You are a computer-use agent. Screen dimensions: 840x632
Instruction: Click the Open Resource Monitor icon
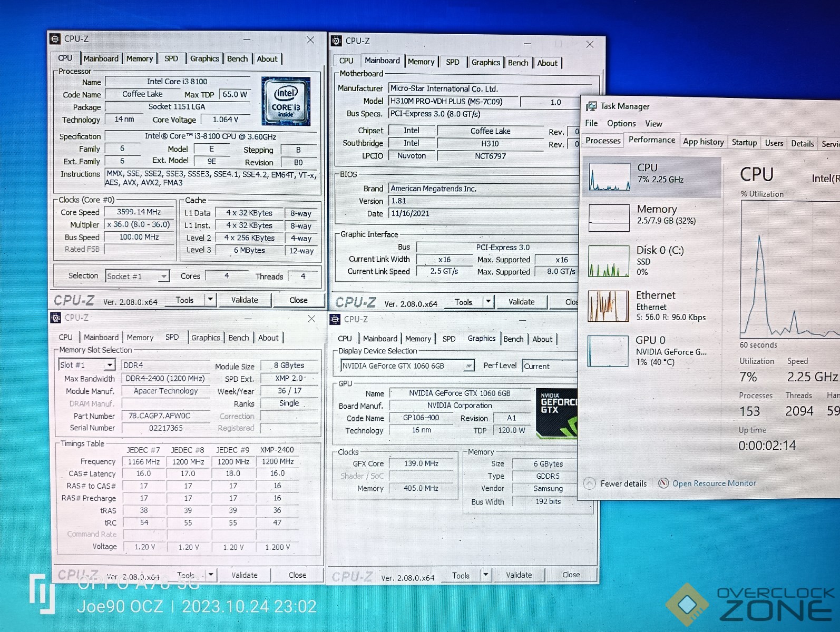point(664,483)
